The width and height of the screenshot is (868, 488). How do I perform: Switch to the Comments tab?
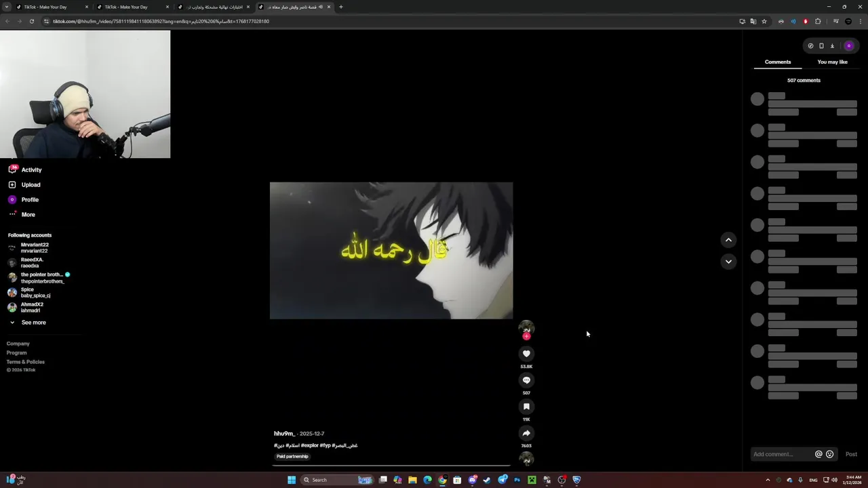click(x=778, y=62)
